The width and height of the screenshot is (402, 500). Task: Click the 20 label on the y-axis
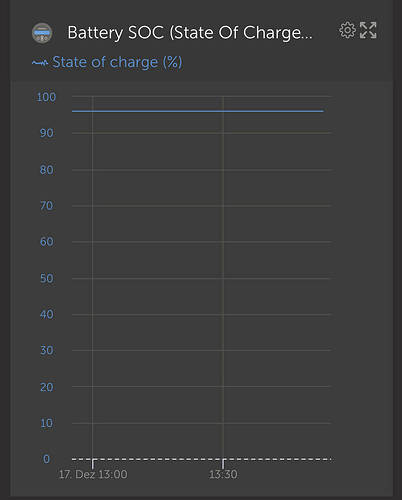[x=47, y=387]
